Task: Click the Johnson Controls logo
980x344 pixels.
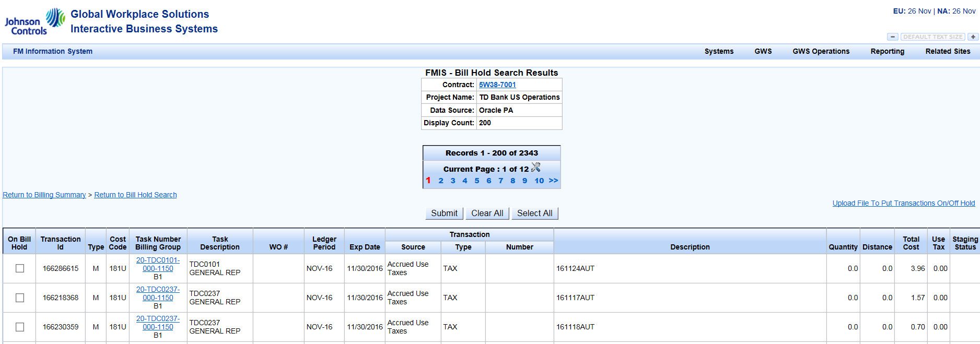Action: click(x=34, y=22)
